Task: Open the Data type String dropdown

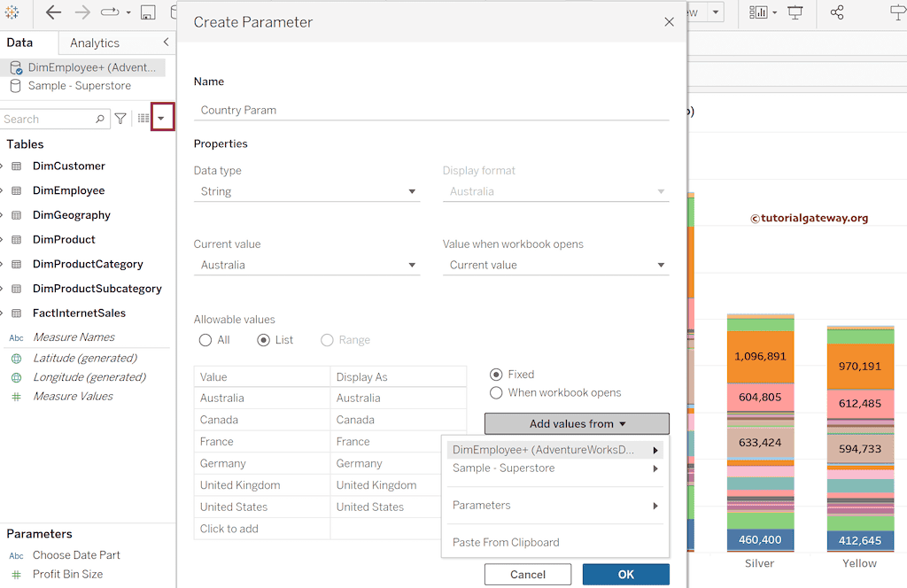Action: coord(306,191)
